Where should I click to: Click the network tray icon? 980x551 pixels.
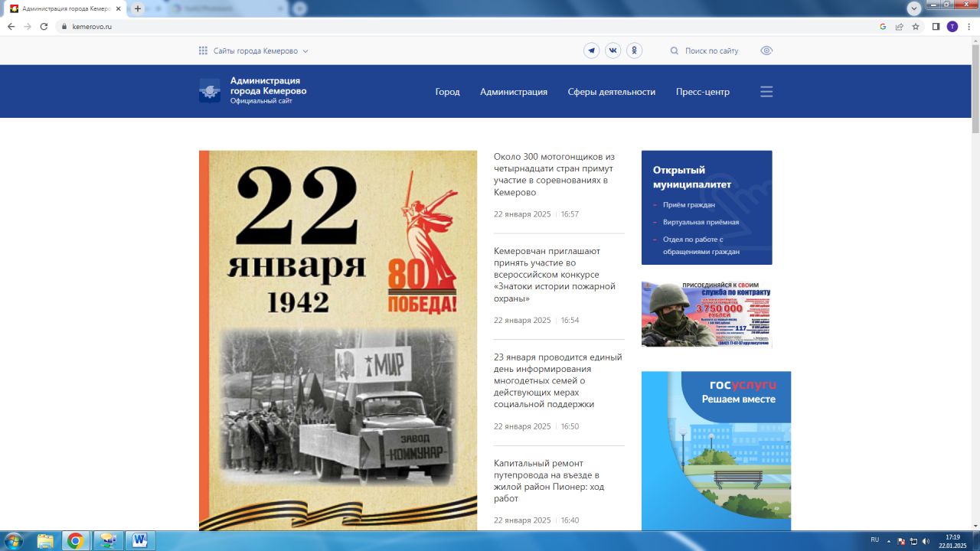(x=913, y=541)
